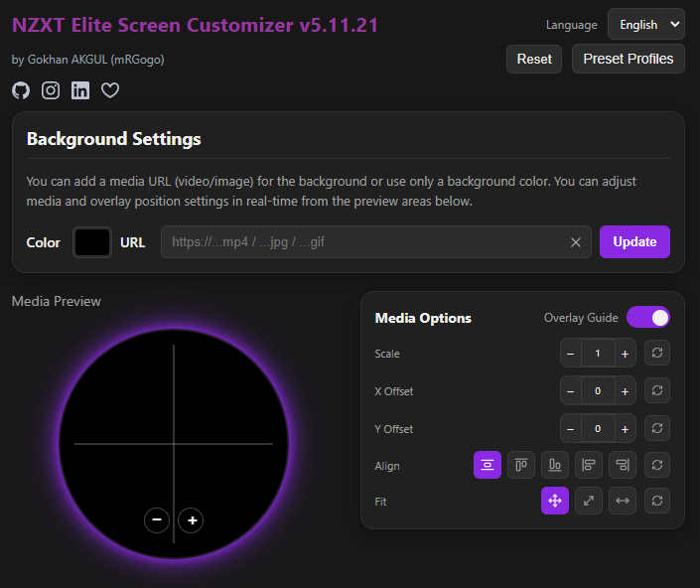This screenshot has width=700, height=588.
Task: Click the Media Options heading
Action: point(423,318)
